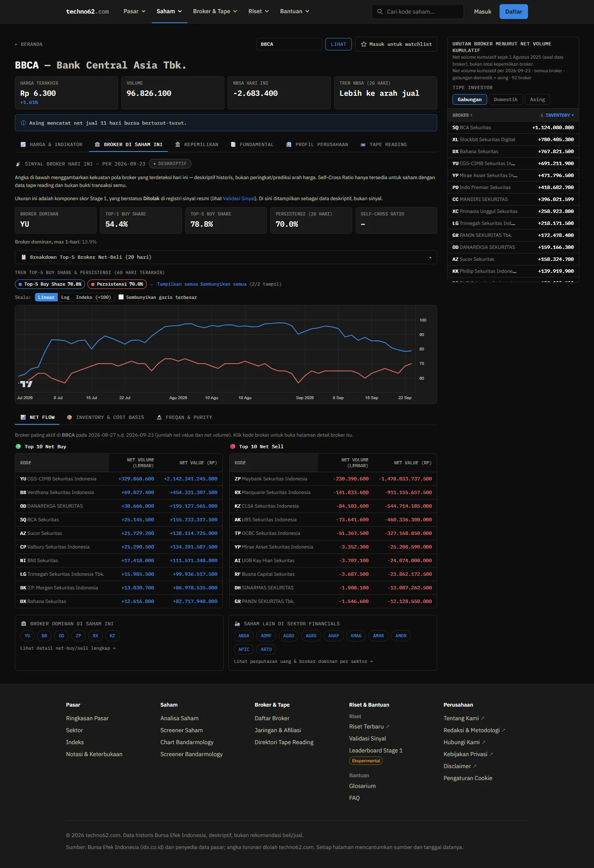594x868 pixels.
Task: Click the Masuk link
Action: [483, 12]
